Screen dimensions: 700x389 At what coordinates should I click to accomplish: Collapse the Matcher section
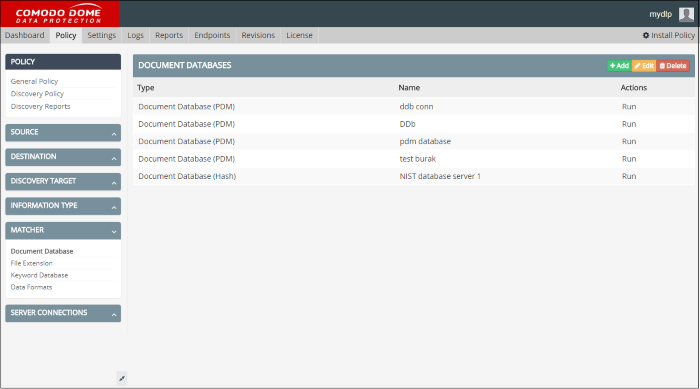(x=63, y=230)
